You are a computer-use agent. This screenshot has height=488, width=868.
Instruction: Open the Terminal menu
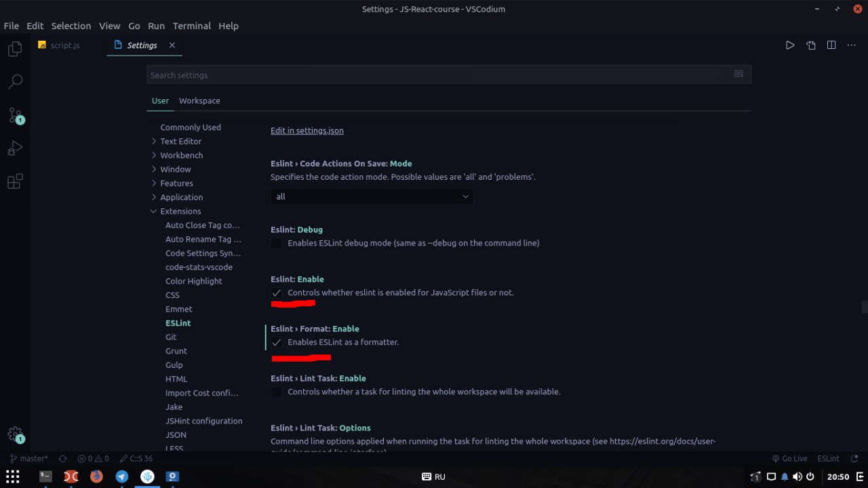tap(192, 26)
